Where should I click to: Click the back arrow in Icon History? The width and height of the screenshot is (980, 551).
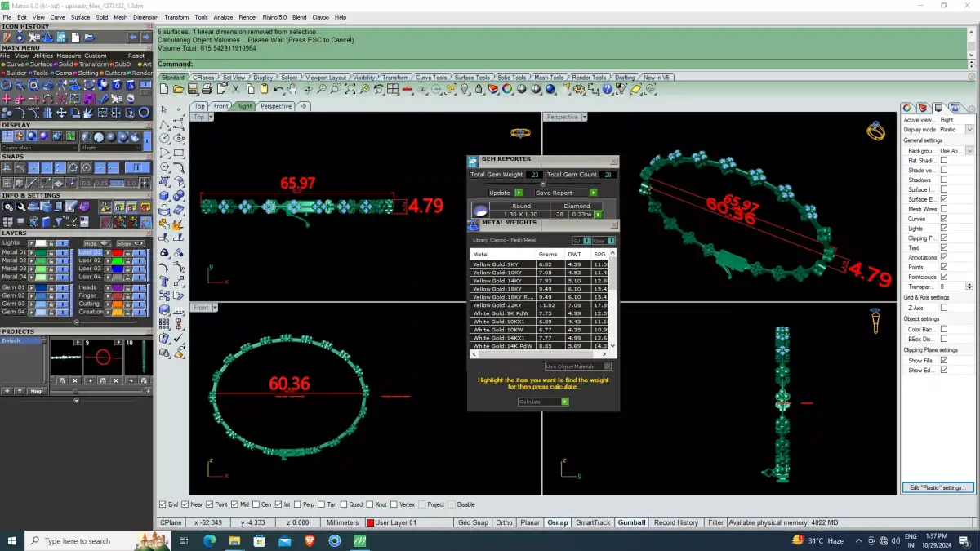point(133,37)
